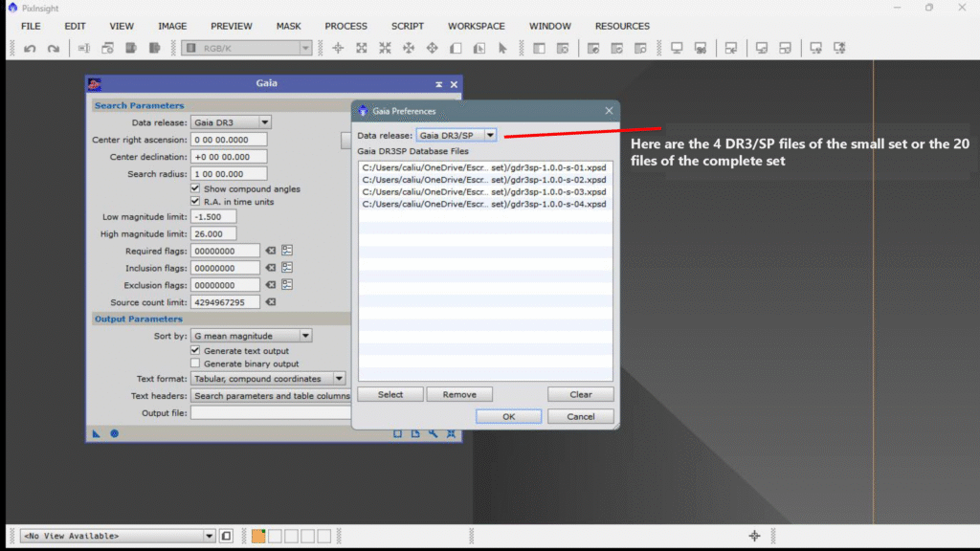This screenshot has width=980, height=551.
Task: Click the orange color swatch in the bottom bar
Action: [x=258, y=537]
